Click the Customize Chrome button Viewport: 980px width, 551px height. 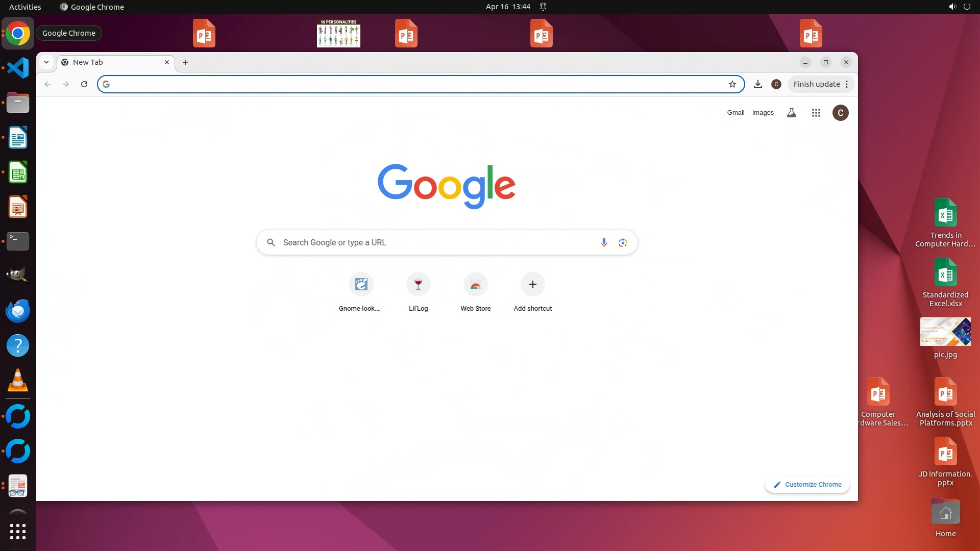click(807, 484)
